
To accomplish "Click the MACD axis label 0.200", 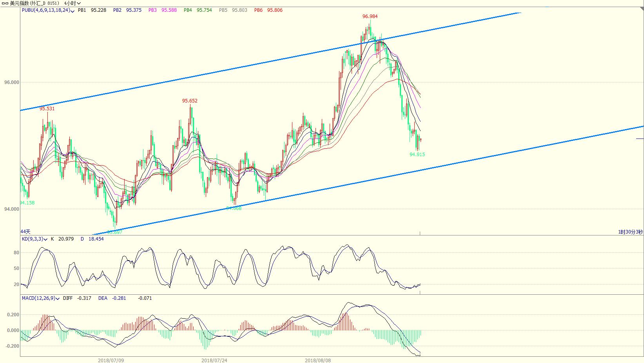I will pos(13,315).
